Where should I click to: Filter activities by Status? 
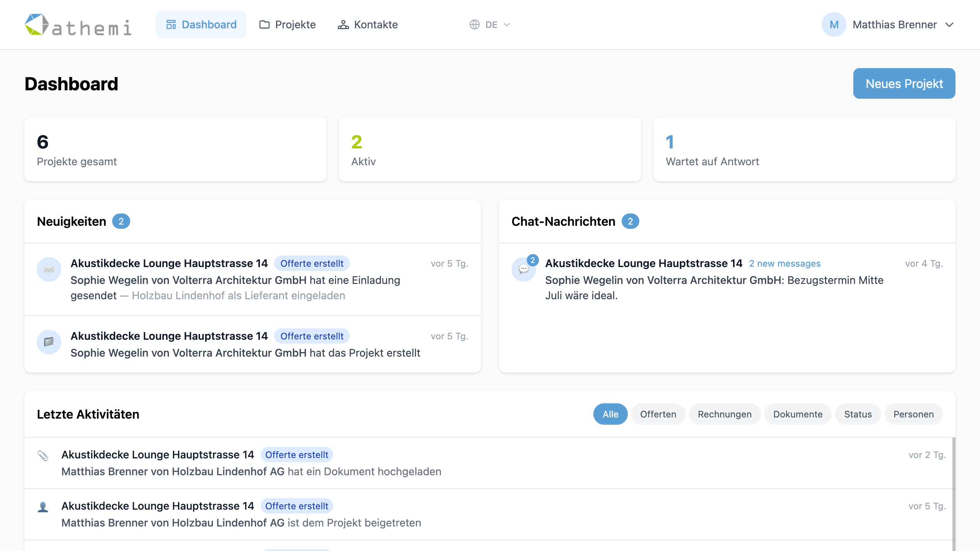858,414
